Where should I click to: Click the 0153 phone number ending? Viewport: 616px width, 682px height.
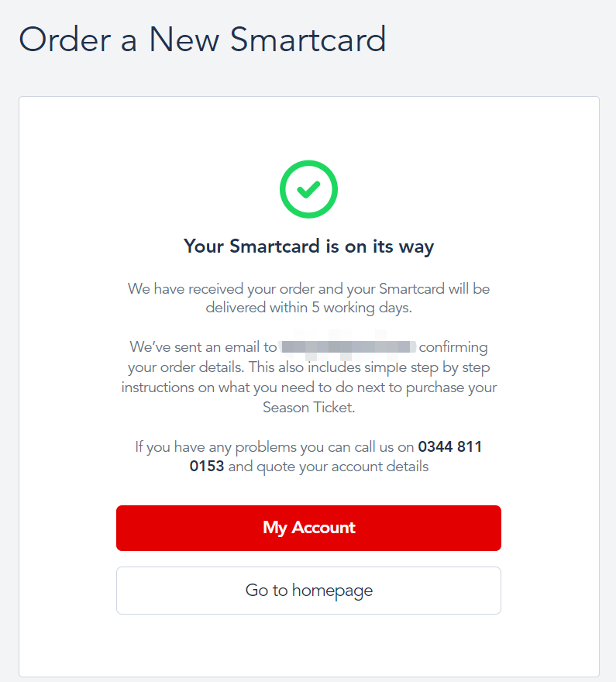tap(206, 467)
